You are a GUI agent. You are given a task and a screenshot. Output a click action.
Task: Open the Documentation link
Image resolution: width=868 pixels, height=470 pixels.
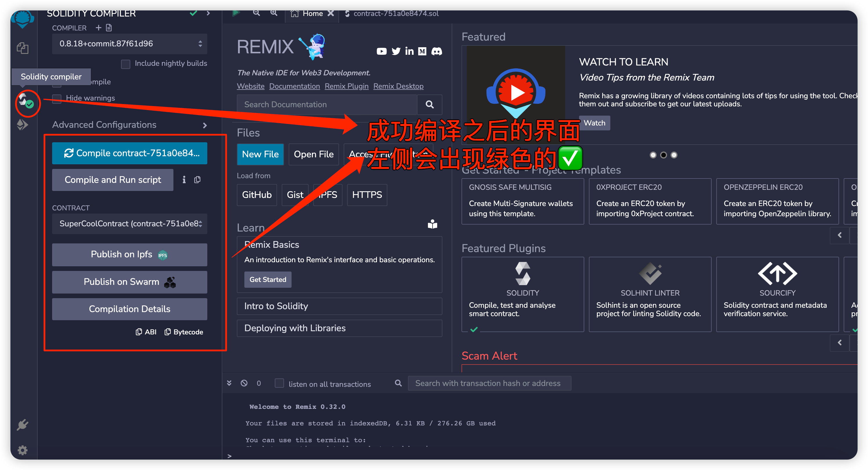click(294, 86)
